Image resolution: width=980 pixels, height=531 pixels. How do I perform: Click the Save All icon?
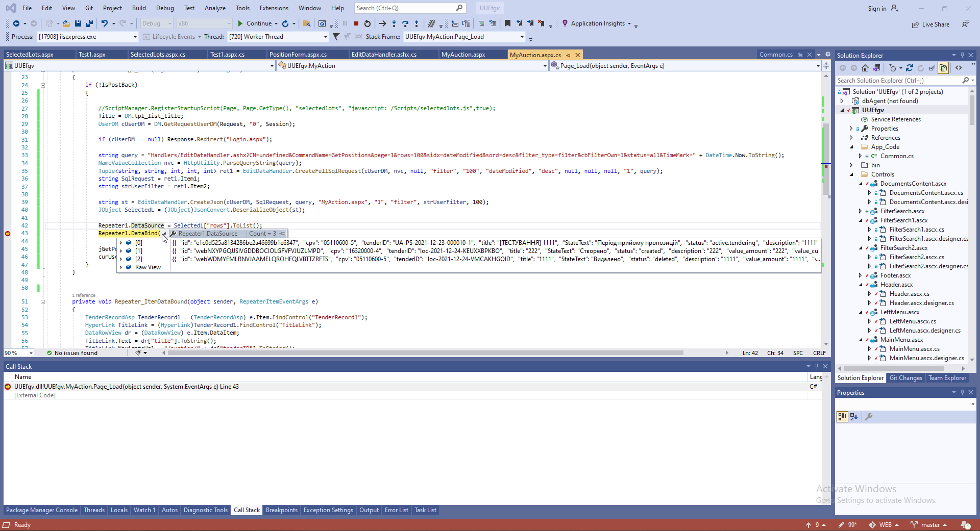click(x=89, y=23)
